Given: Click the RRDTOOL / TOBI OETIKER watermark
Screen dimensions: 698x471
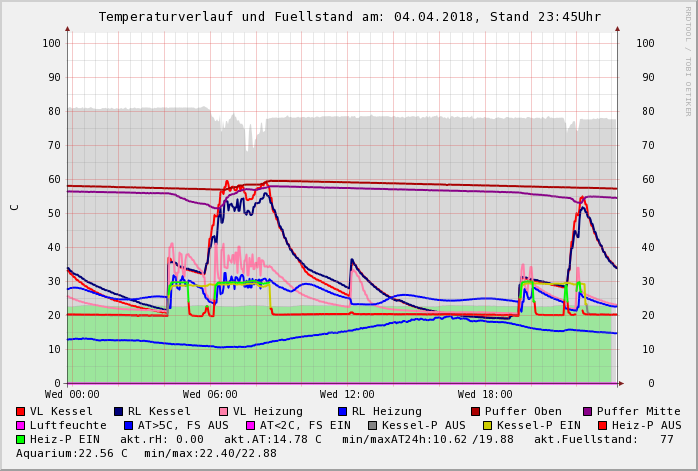Looking at the screenshot, I should 688,60.
